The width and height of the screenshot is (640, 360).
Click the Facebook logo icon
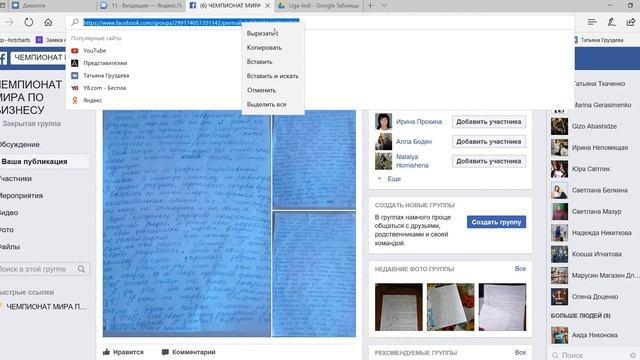coord(3,58)
